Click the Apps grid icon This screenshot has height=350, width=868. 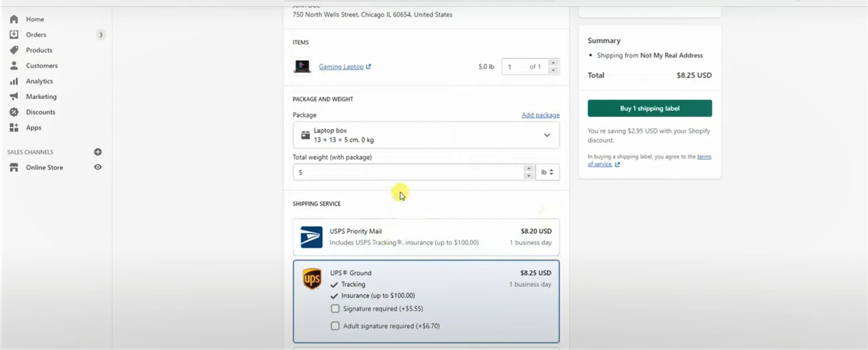[14, 127]
